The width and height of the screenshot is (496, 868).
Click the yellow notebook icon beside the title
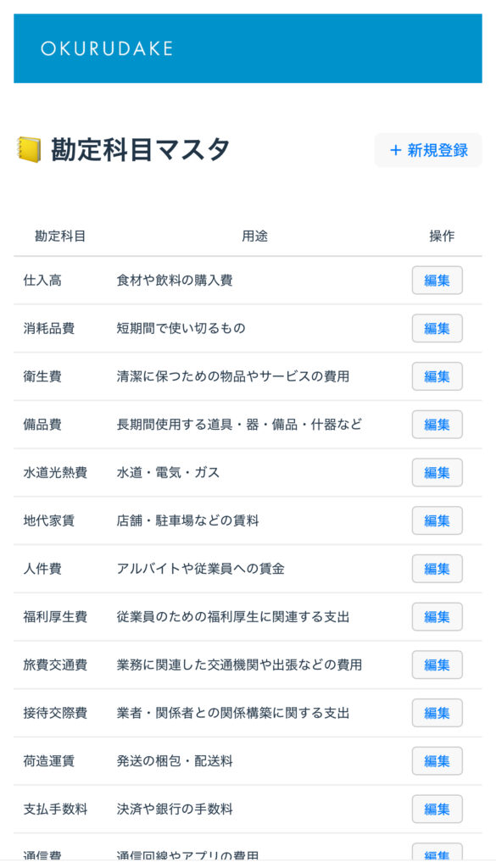click(x=29, y=149)
